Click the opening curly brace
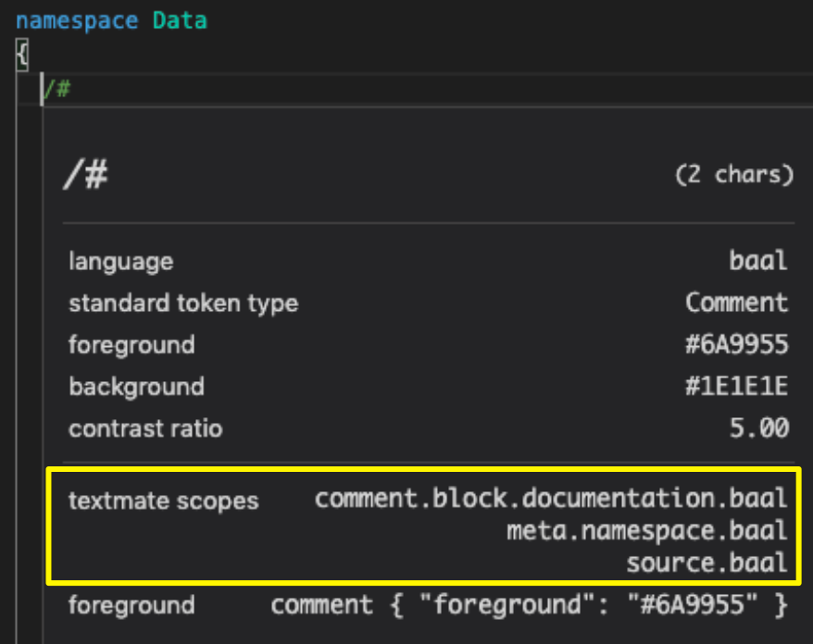Image resolution: width=813 pixels, height=644 pixels. 22,54
